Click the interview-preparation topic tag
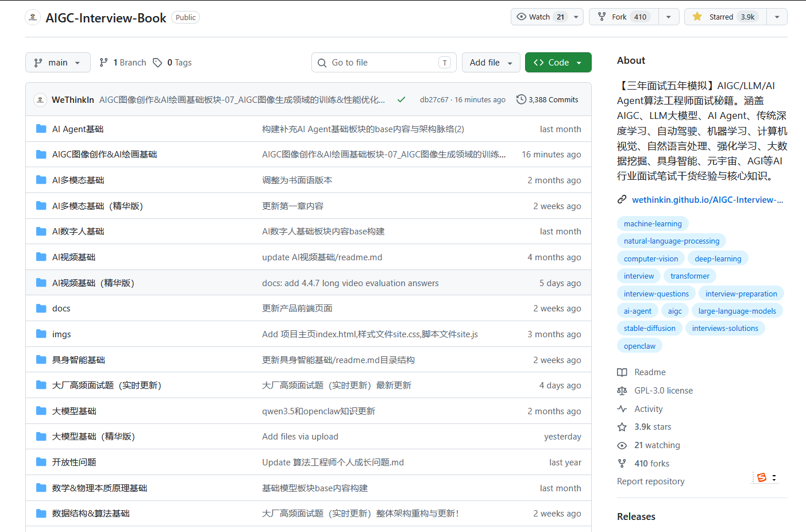This screenshot has width=806, height=532. pos(741,294)
